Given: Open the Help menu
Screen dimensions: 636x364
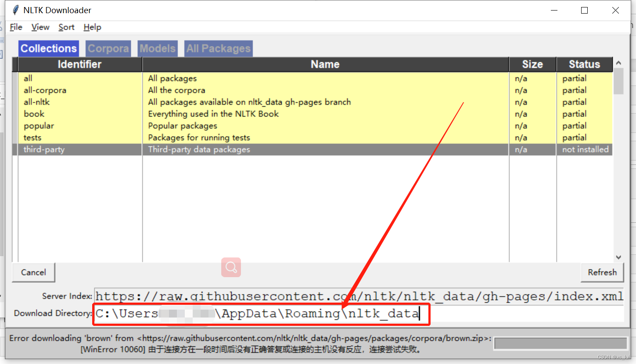Looking at the screenshot, I should [92, 27].
